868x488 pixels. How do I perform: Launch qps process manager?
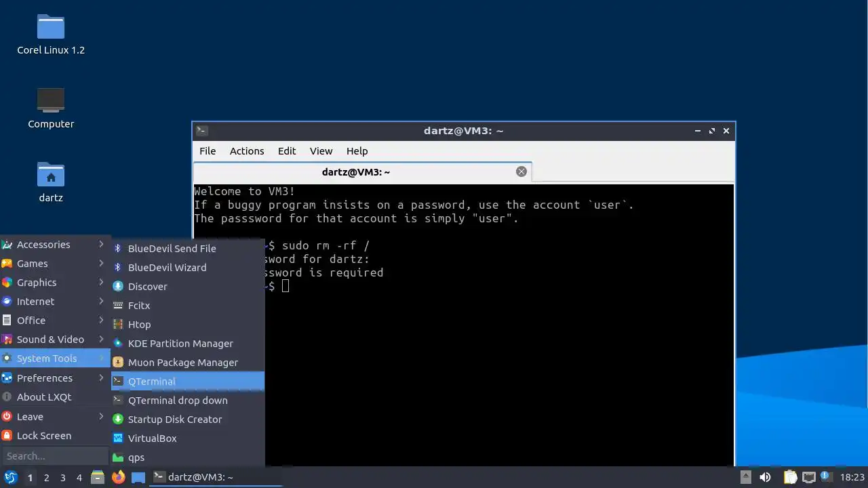pyautogui.click(x=188, y=457)
